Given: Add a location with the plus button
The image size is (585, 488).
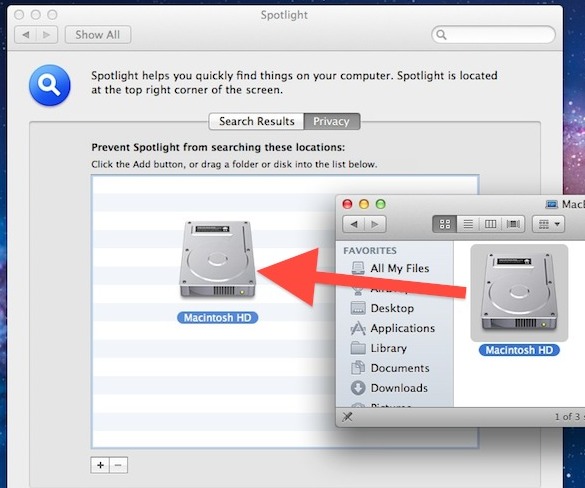Looking at the screenshot, I should [100, 465].
